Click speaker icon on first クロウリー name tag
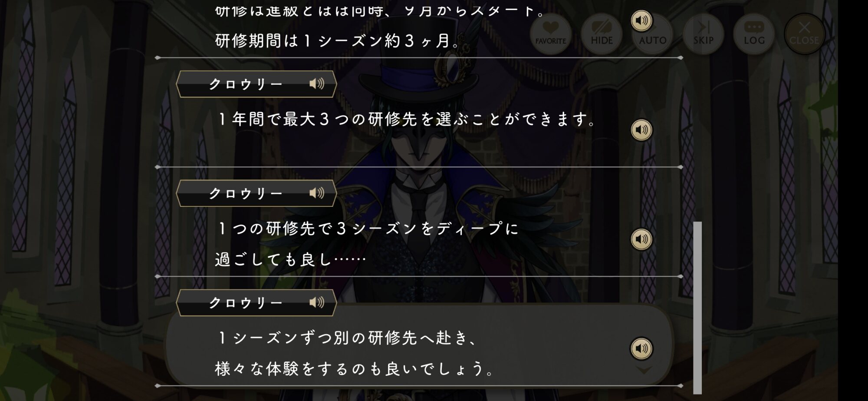Image resolution: width=868 pixels, height=401 pixels. click(x=317, y=84)
